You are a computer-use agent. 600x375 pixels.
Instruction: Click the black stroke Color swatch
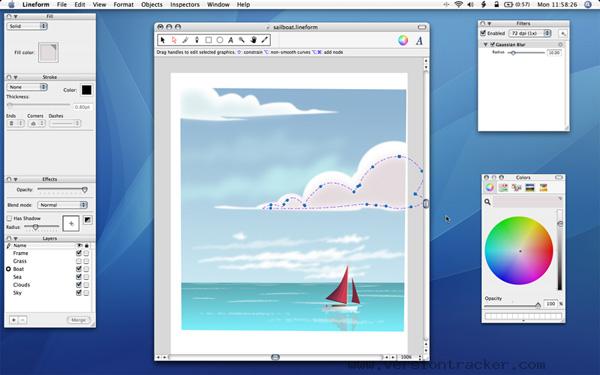coord(86,90)
